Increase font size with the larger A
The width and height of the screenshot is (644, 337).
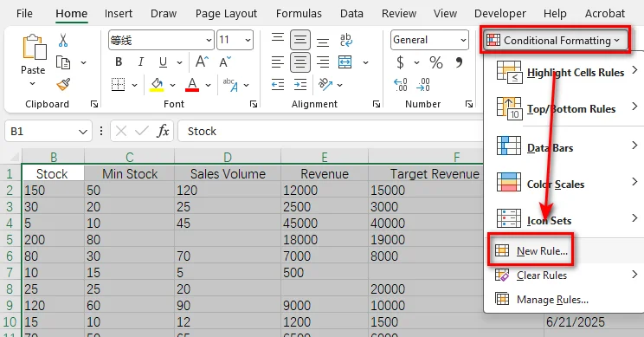click(202, 62)
